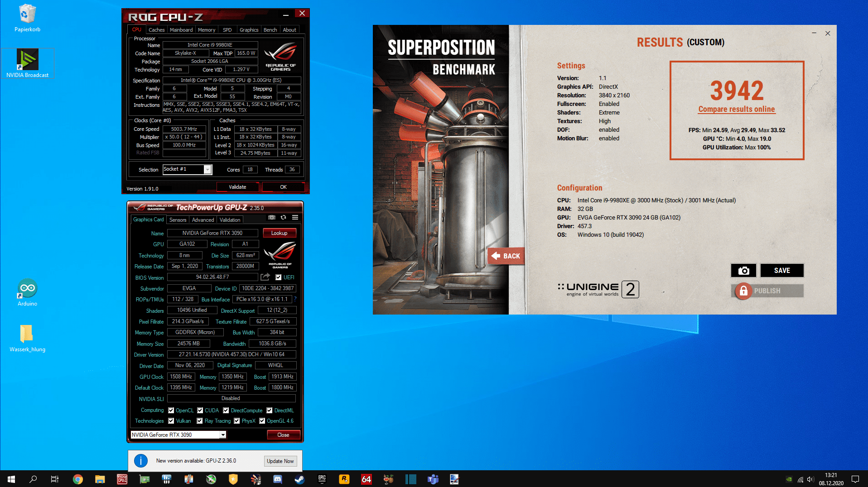Open File Explorer from the taskbar

(x=100, y=479)
